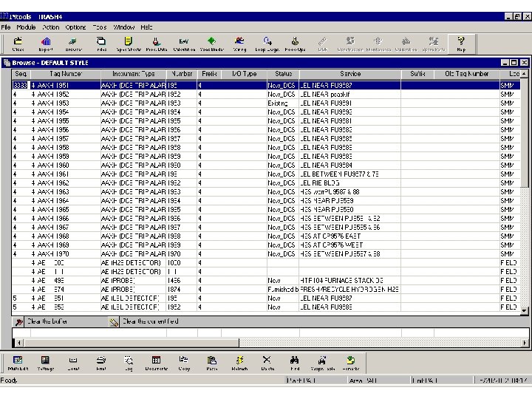The height and width of the screenshot is (399, 532).
Task: Click the icon next to Reports on left
Action: [x=323, y=363]
